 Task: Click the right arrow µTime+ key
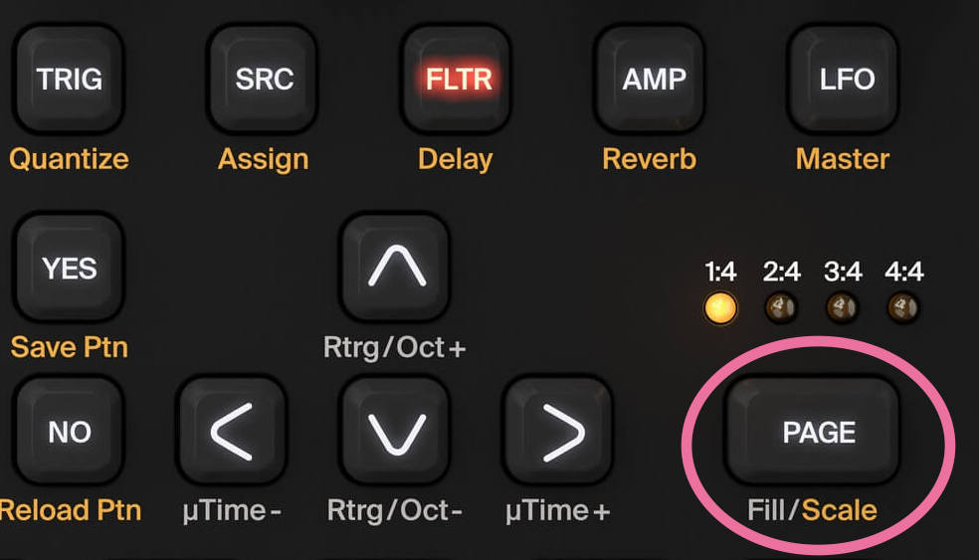tap(559, 432)
